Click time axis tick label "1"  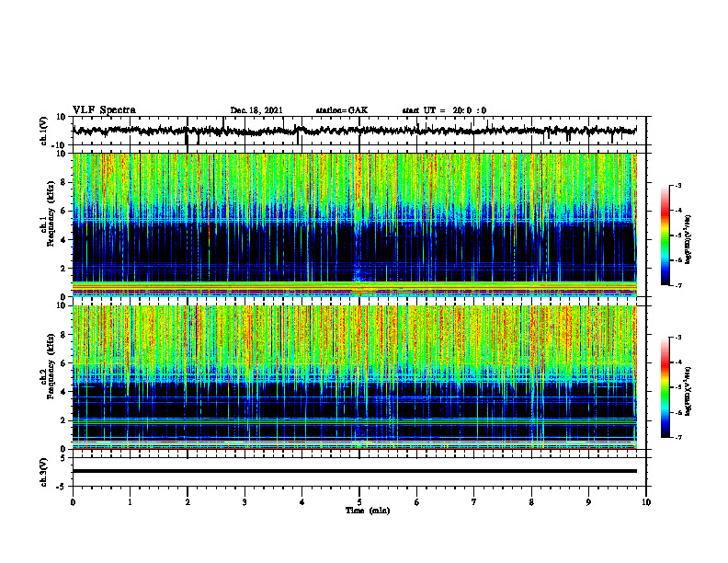[130, 502]
